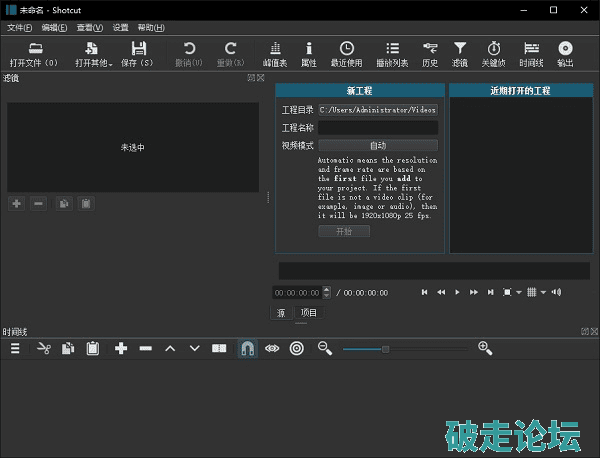Screen dimensions: 600x458
Task: Open the player zoom dropdown arrow
Action: click(x=519, y=292)
